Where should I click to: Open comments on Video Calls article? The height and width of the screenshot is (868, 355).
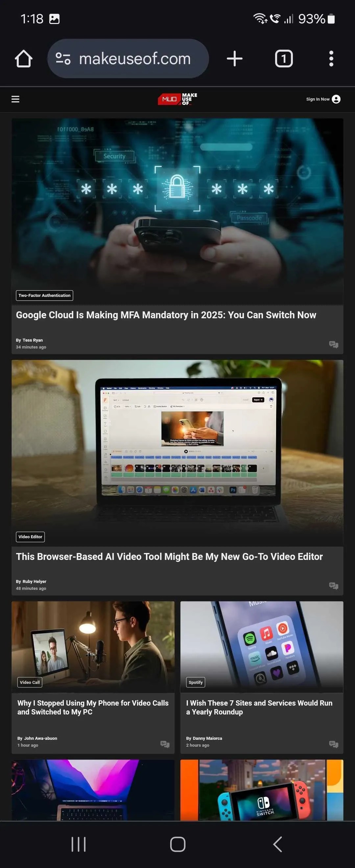tap(165, 744)
